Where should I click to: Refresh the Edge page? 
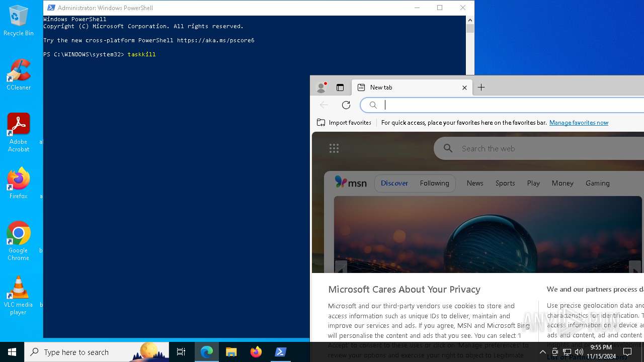point(346,105)
